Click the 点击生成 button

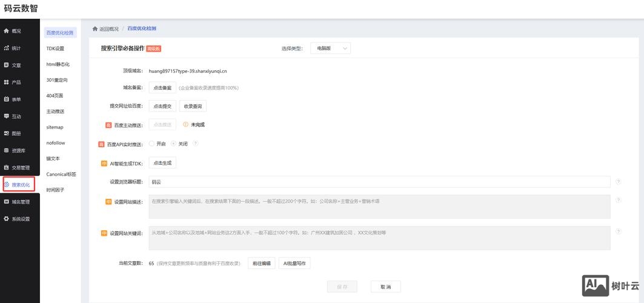[x=162, y=163]
